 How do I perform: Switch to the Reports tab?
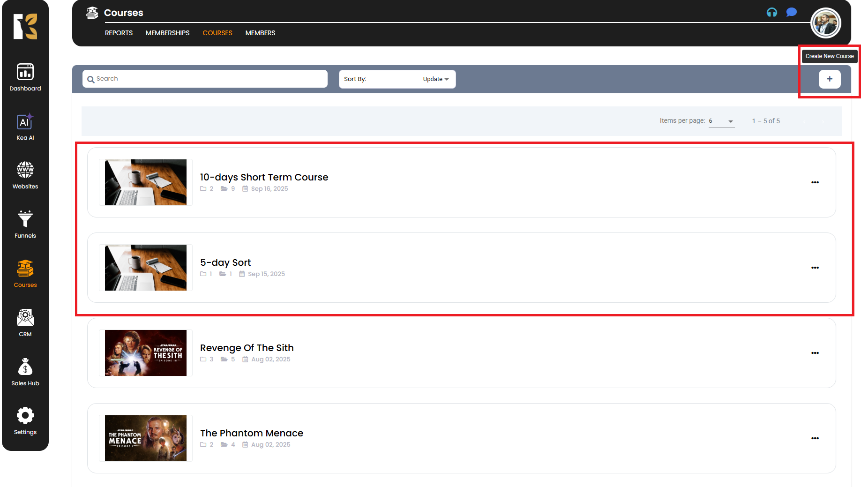(x=119, y=33)
